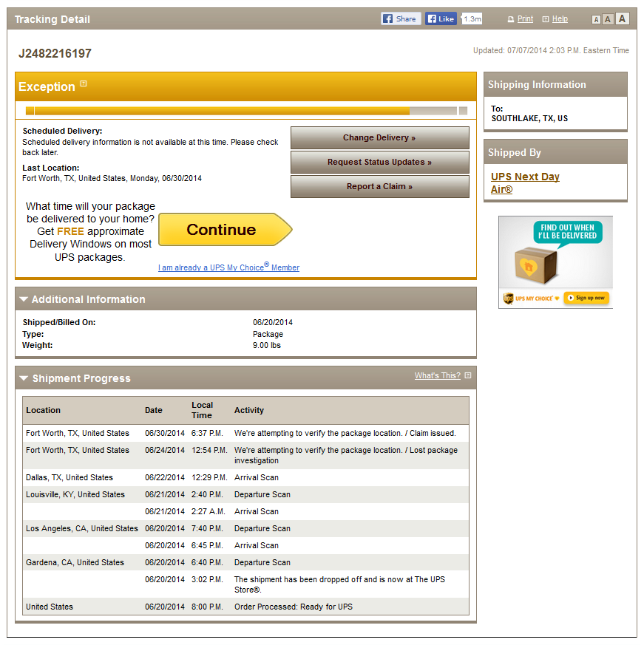
Task: Click the Gardena, CA, United States location
Action: click(x=75, y=562)
